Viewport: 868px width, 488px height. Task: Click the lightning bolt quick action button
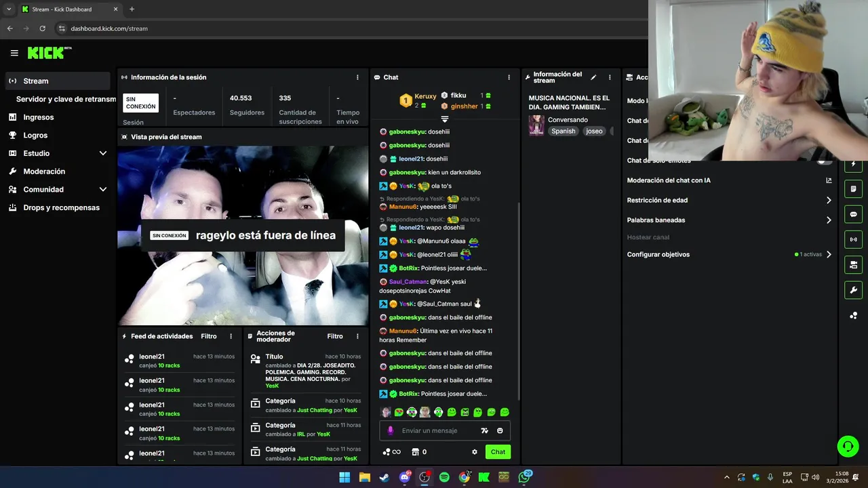point(853,165)
